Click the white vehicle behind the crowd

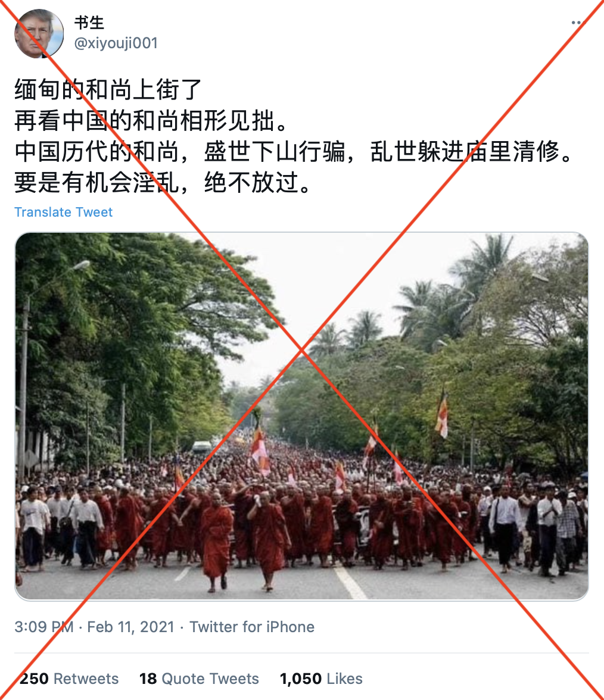(x=201, y=446)
